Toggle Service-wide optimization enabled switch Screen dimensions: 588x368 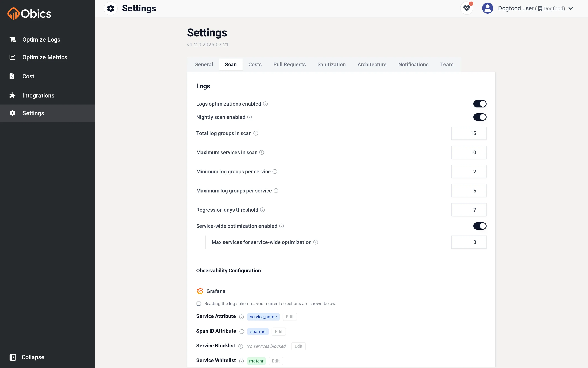[480, 226]
